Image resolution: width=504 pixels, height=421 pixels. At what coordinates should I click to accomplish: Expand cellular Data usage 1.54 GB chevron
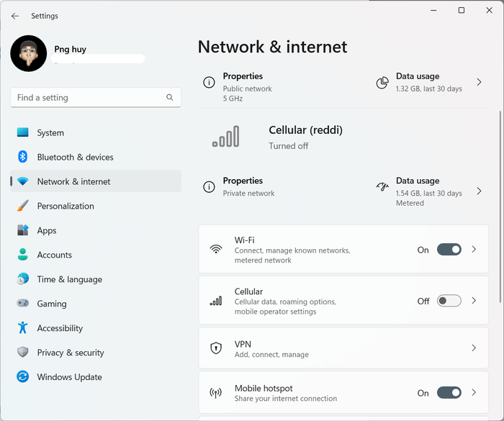coord(479,191)
